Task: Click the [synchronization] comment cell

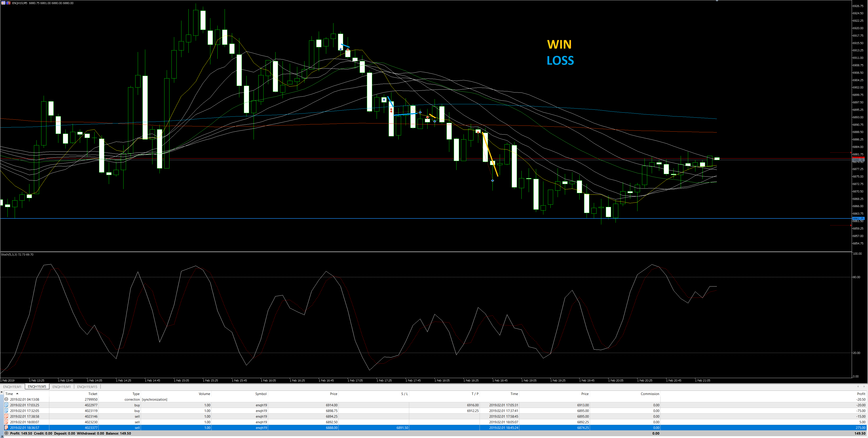Action: [155, 399]
